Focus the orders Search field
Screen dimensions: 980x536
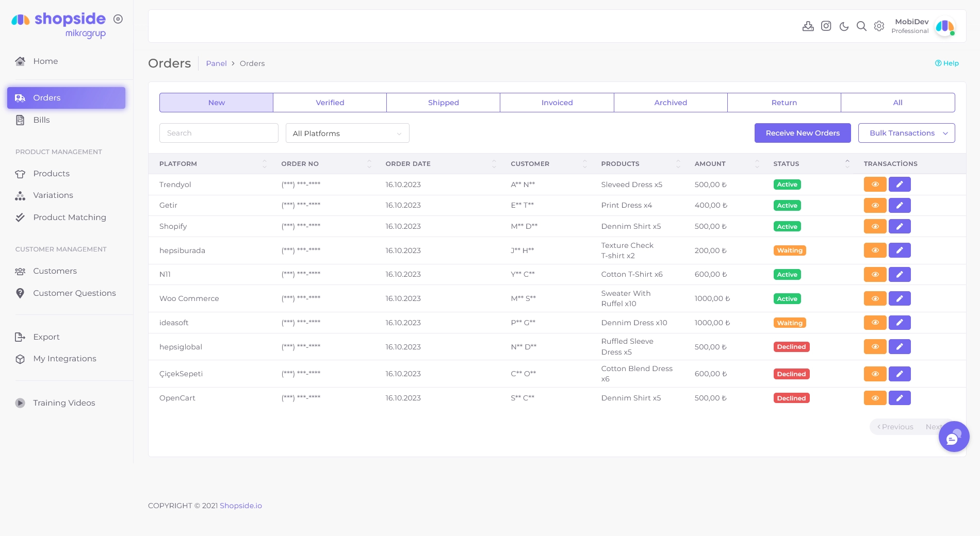point(219,133)
